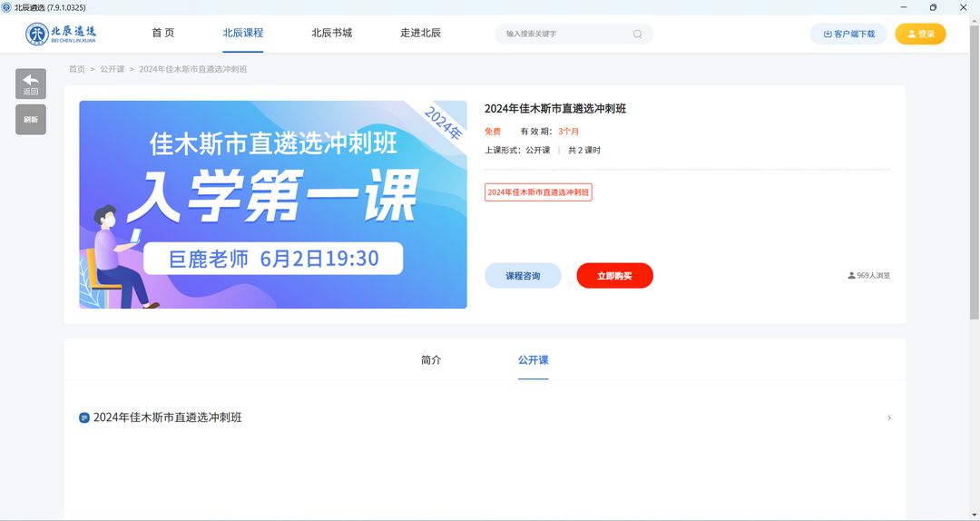
Task: Close the 北辰遴选 window
Action: tap(963, 7)
